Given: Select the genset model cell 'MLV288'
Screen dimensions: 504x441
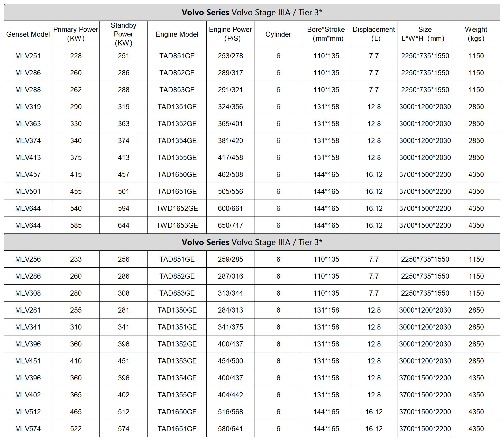Looking at the screenshot, I should pyautogui.click(x=28, y=90).
